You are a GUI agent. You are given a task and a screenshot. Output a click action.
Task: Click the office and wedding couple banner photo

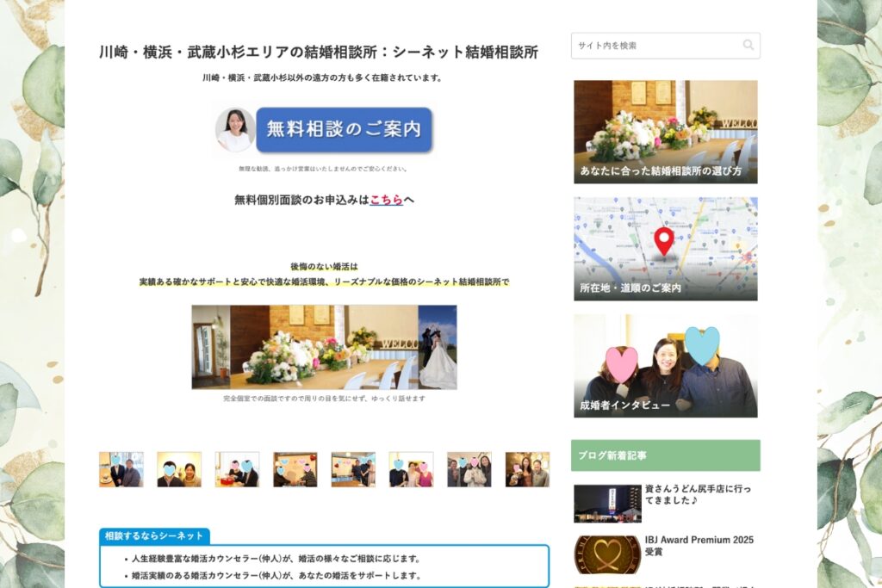point(324,347)
